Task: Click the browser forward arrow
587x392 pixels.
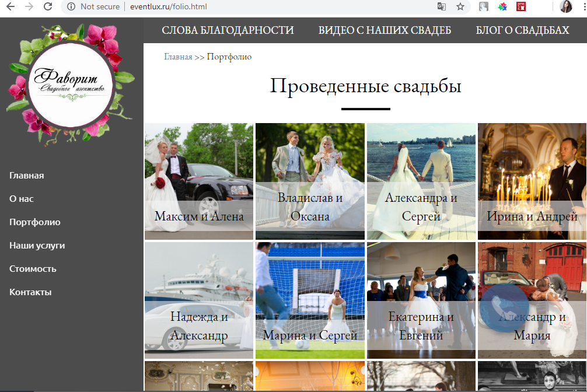Action: (x=29, y=6)
